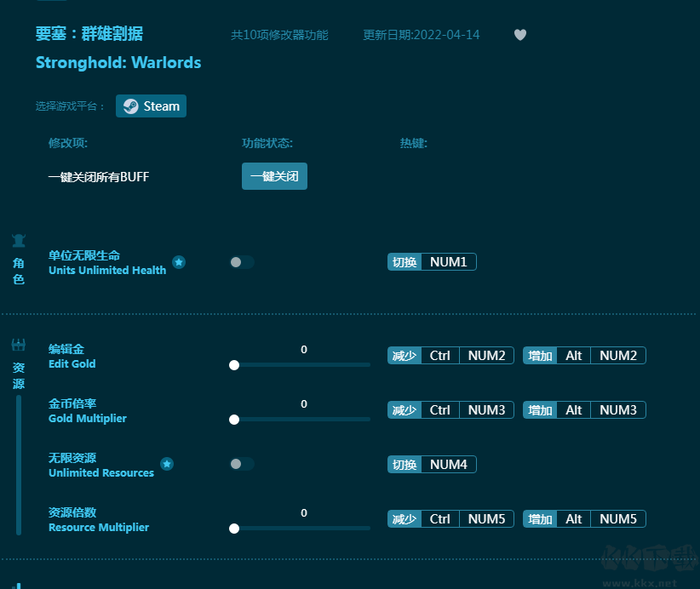The width and height of the screenshot is (700, 589).
Task: Click the Edit Gold slider handle
Action: tap(234, 365)
